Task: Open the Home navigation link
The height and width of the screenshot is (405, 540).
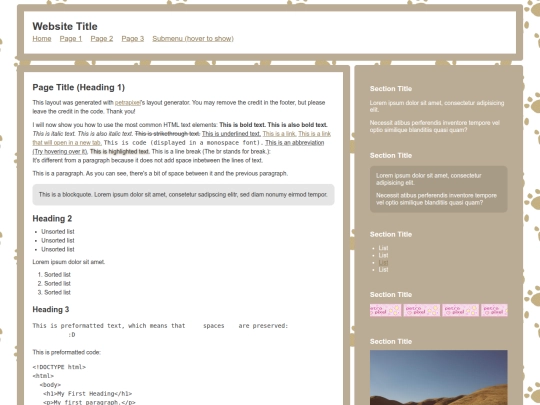Action: [x=42, y=39]
